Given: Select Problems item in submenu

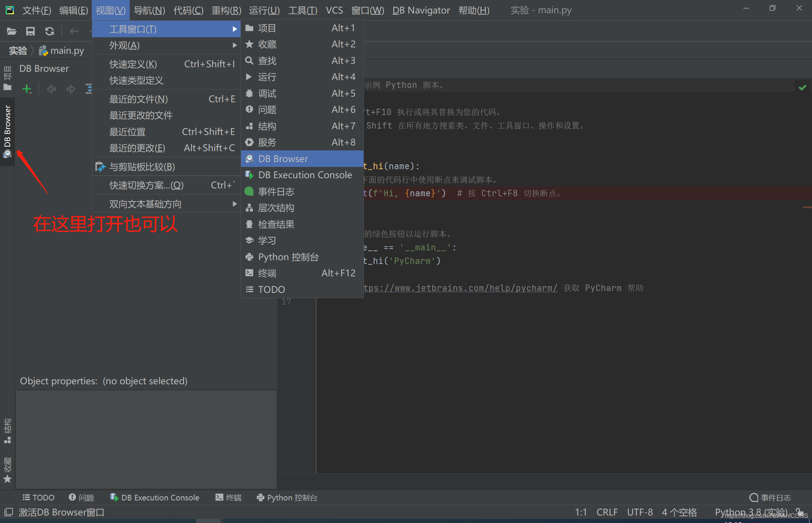Looking at the screenshot, I should (302, 110).
